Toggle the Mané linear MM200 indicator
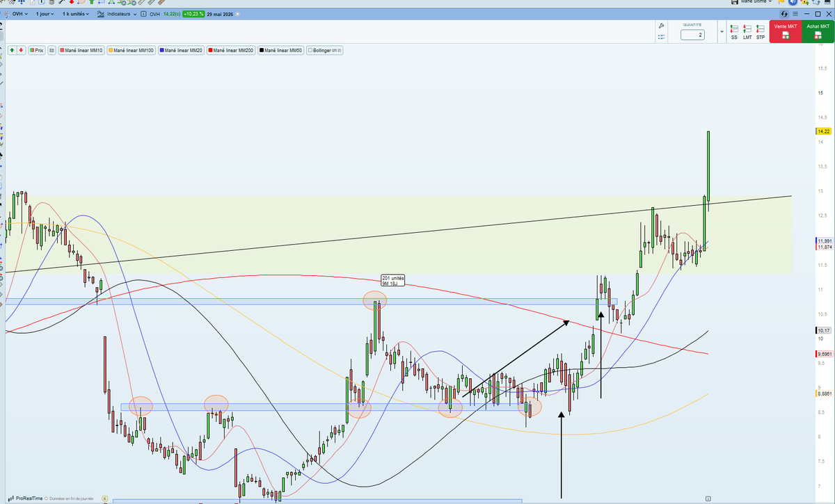Image resolution: width=835 pixels, height=504 pixels. click(x=232, y=50)
